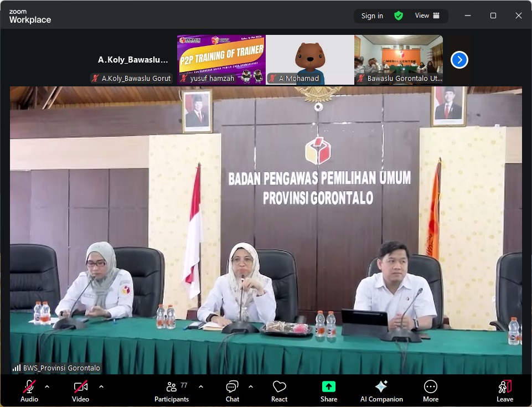Show next participants with blue arrow

(459, 60)
